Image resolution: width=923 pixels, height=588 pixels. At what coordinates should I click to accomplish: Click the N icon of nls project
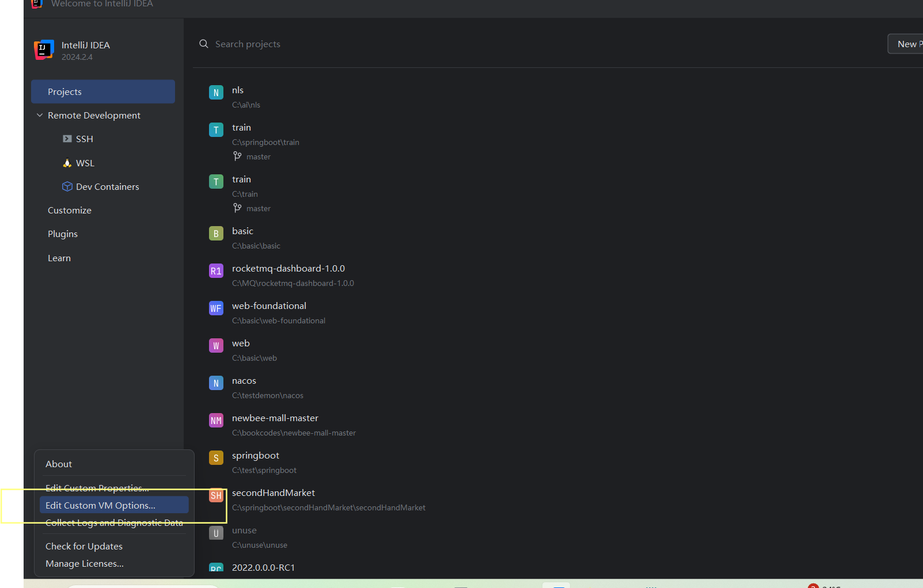tap(216, 93)
